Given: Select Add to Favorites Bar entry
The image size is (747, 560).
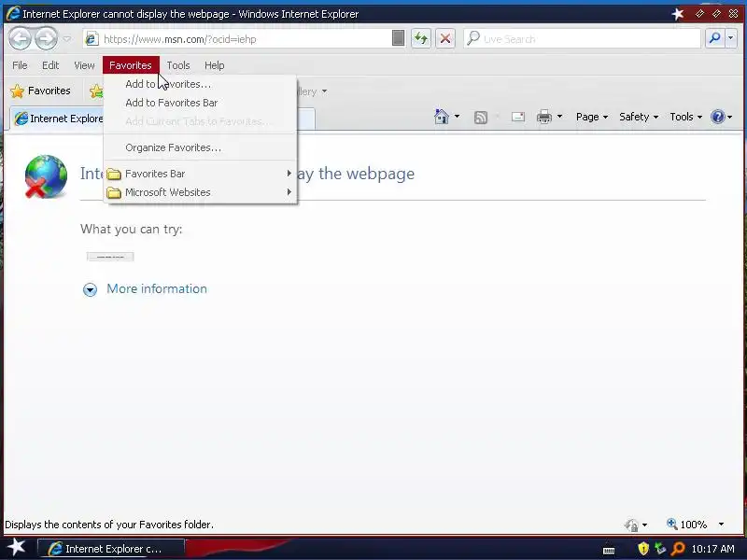Looking at the screenshot, I should [200, 103].
